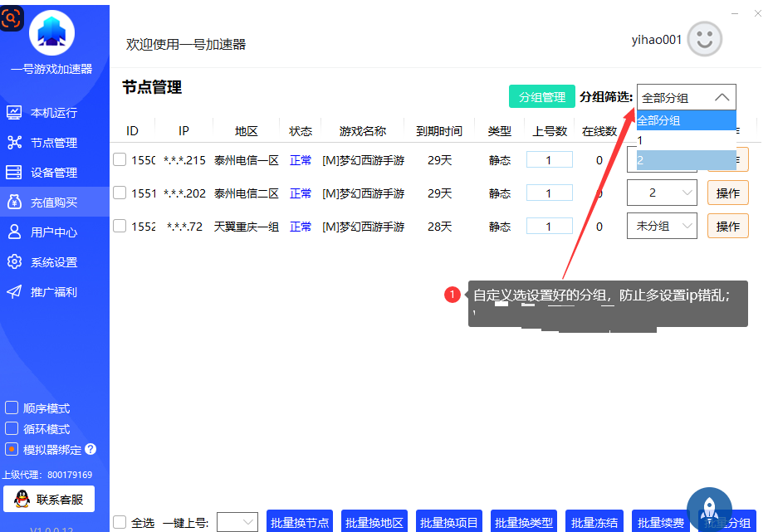The image size is (773, 532).
Task: Enable 循环模式 checkbox
Action: point(12,428)
